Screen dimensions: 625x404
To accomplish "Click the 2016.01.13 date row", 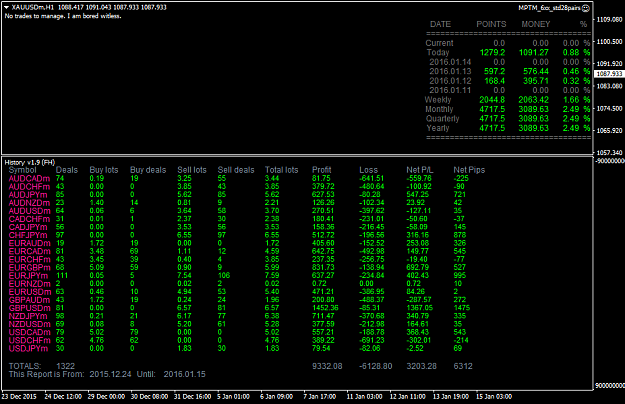I will pyautogui.click(x=508, y=71).
